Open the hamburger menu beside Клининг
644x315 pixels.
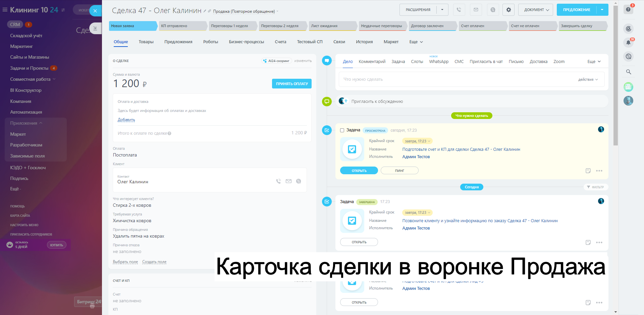[x=5, y=10]
